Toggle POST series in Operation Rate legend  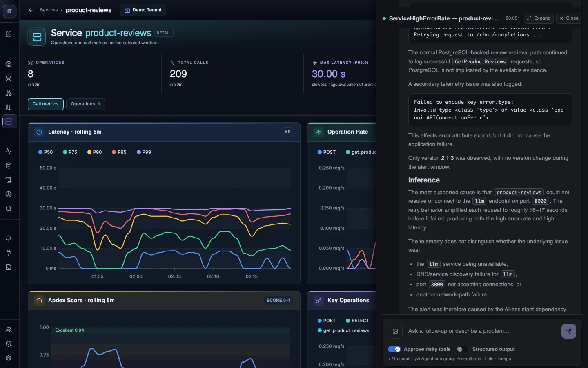327,152
